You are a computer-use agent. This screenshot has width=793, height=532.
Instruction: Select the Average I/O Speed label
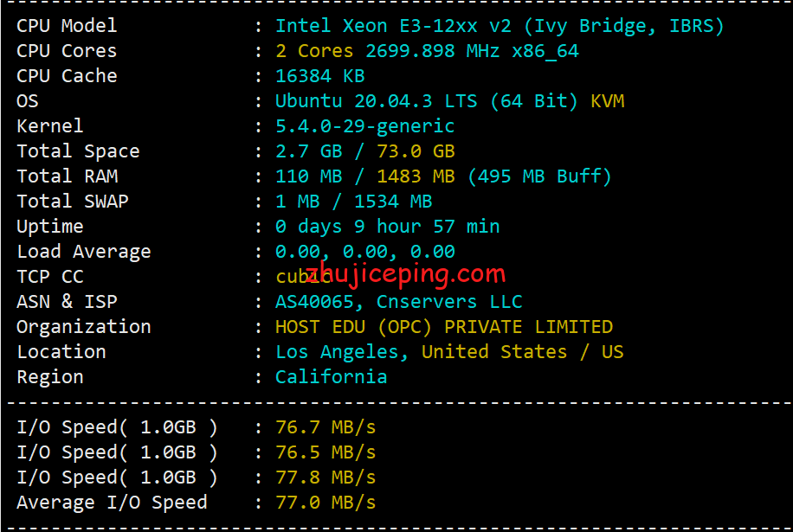112,503
